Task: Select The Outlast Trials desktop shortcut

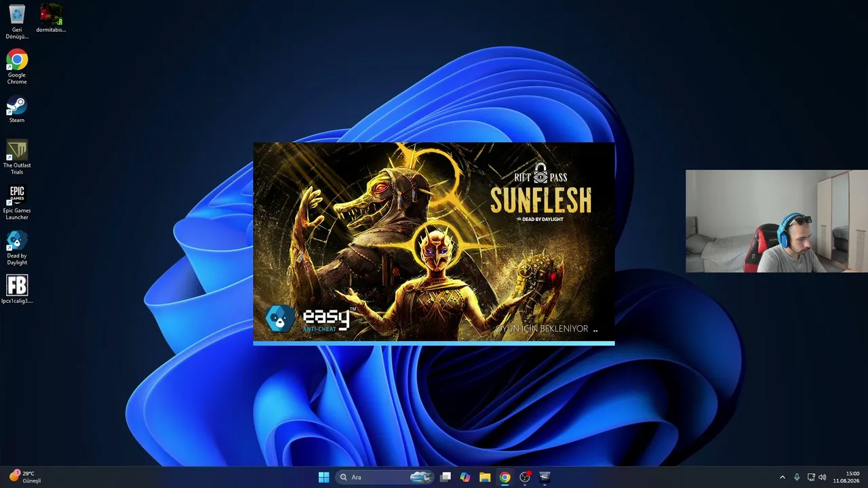Action: click(17, 157)
